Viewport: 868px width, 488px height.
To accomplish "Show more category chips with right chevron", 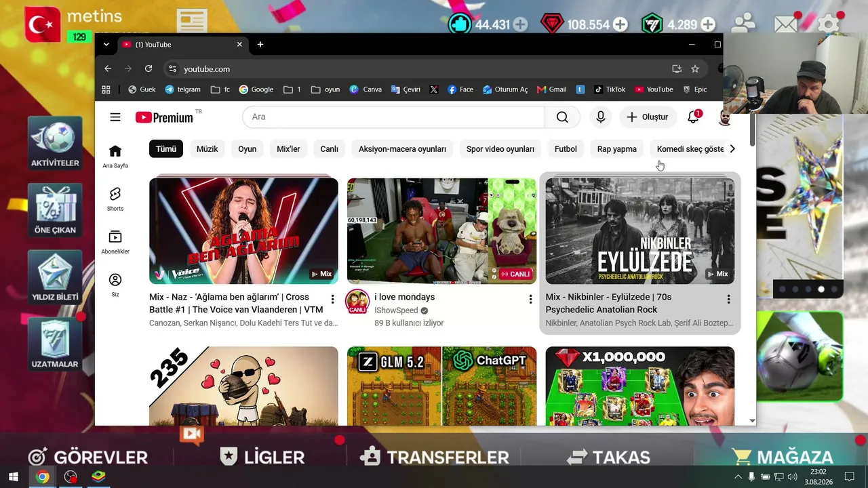I will 732,149.
